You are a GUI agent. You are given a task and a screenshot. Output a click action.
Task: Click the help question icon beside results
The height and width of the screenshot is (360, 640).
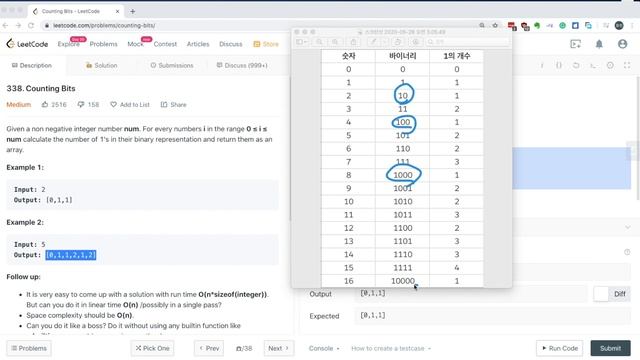627,252
